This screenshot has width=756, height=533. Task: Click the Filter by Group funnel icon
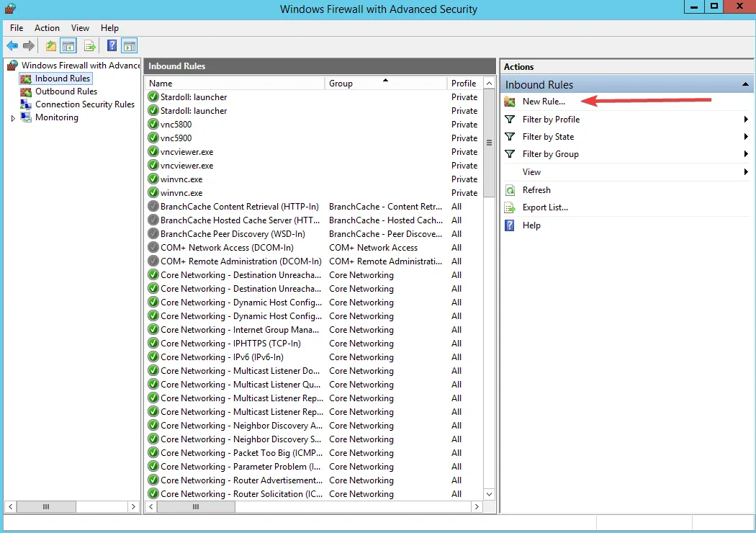(510, 154)
